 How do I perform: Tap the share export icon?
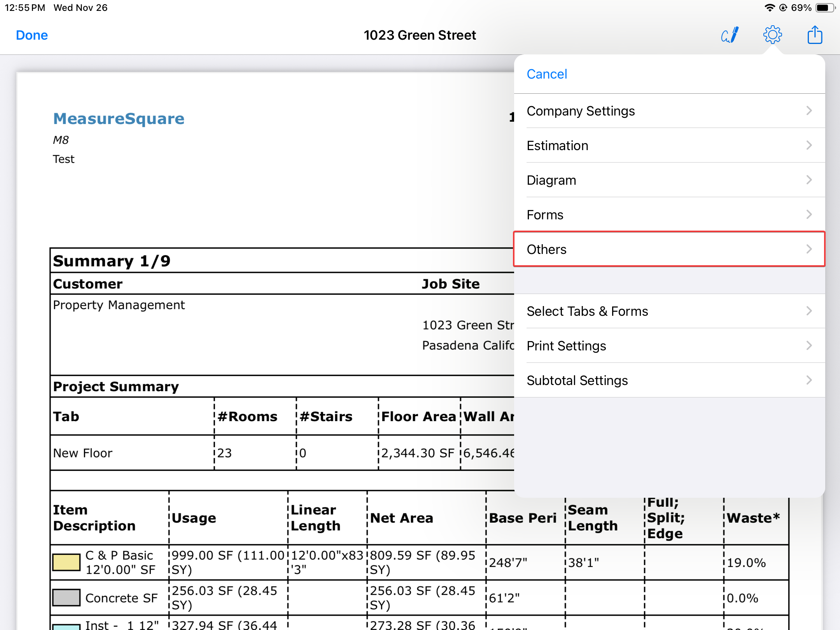[x=815, y=35]
